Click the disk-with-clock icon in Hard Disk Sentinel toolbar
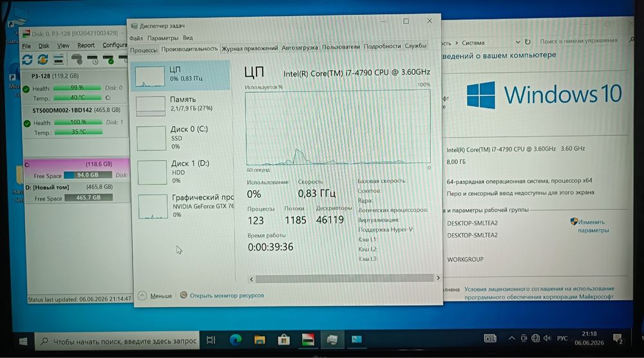This screenshot has height=358, width=644. click(93, 59)
